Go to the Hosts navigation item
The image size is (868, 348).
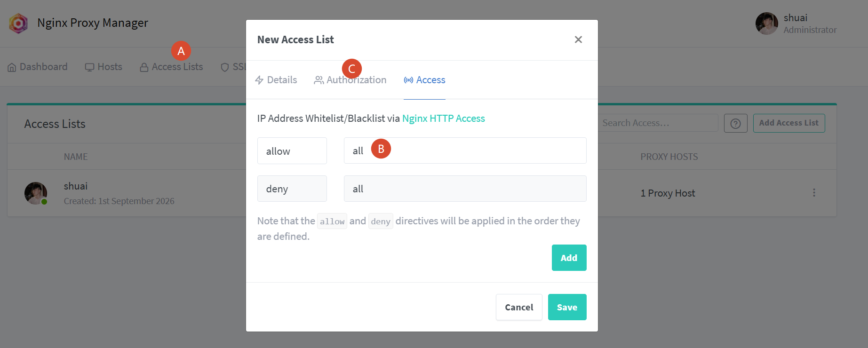(104, 67)
